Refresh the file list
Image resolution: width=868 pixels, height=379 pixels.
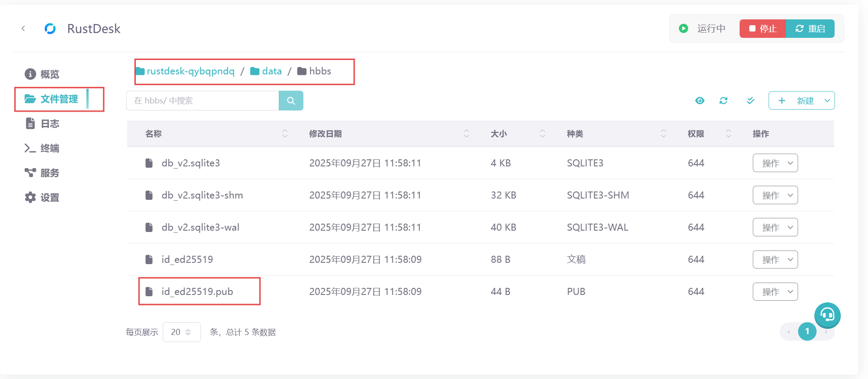coord(723,101)
